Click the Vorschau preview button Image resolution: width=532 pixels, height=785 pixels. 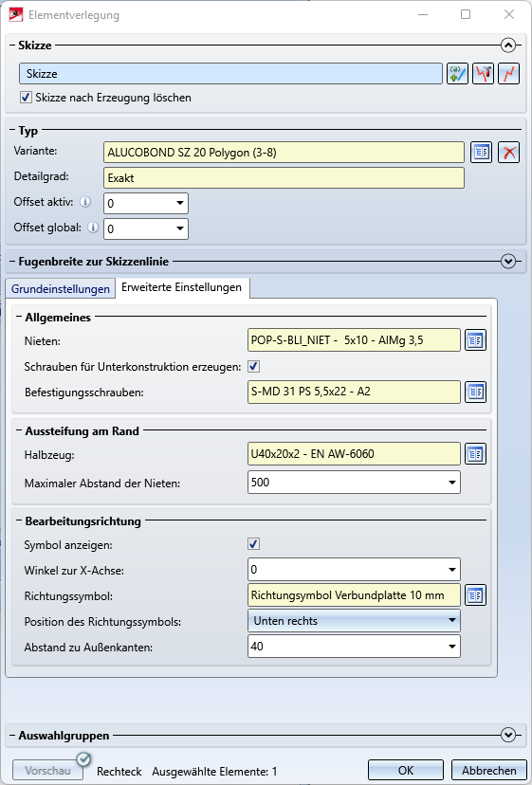pyautogui.click(x=47, y=771)
